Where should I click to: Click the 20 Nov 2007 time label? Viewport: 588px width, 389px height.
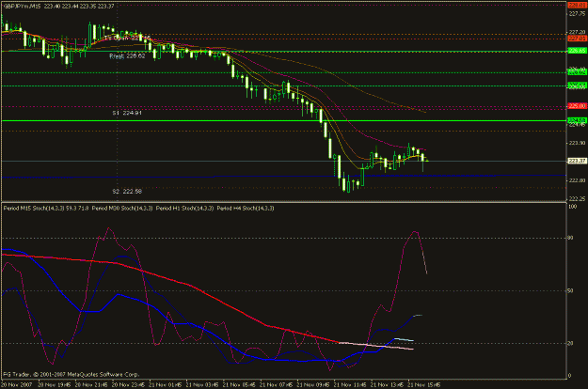(17, 385)
